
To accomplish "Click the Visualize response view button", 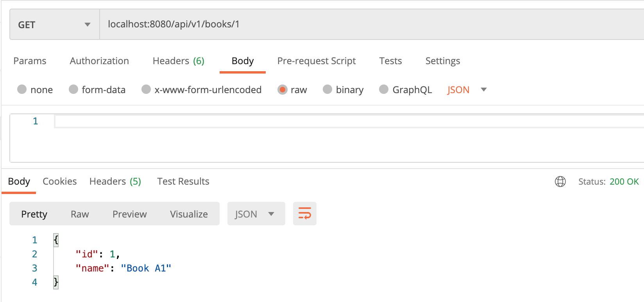I will pyautogui.click(x=189, y=214).
